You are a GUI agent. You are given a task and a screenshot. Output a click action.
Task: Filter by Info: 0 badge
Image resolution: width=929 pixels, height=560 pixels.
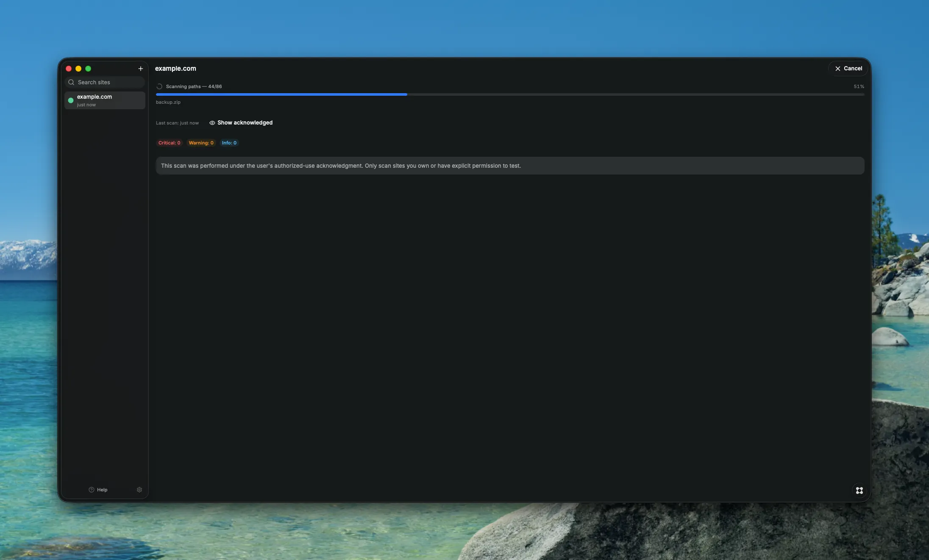(229, 143)
